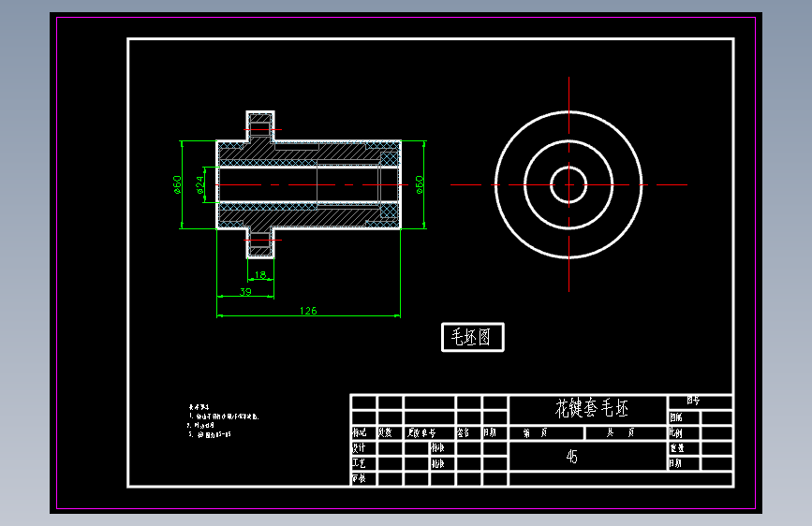Click the 设计 cell in the title block
Screen dimensions: 812x526
364,447
